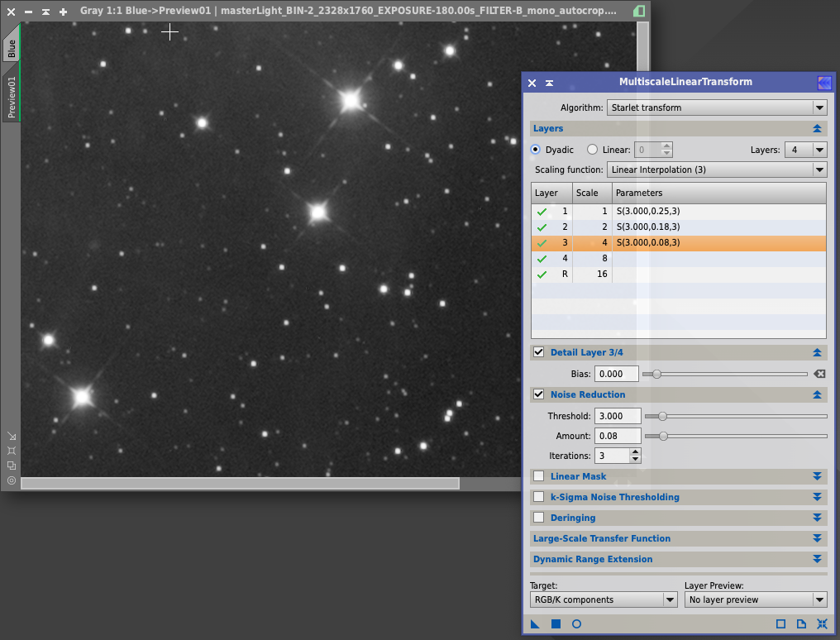
Task: Open the Target dropdown
Action: pos(604,599)
